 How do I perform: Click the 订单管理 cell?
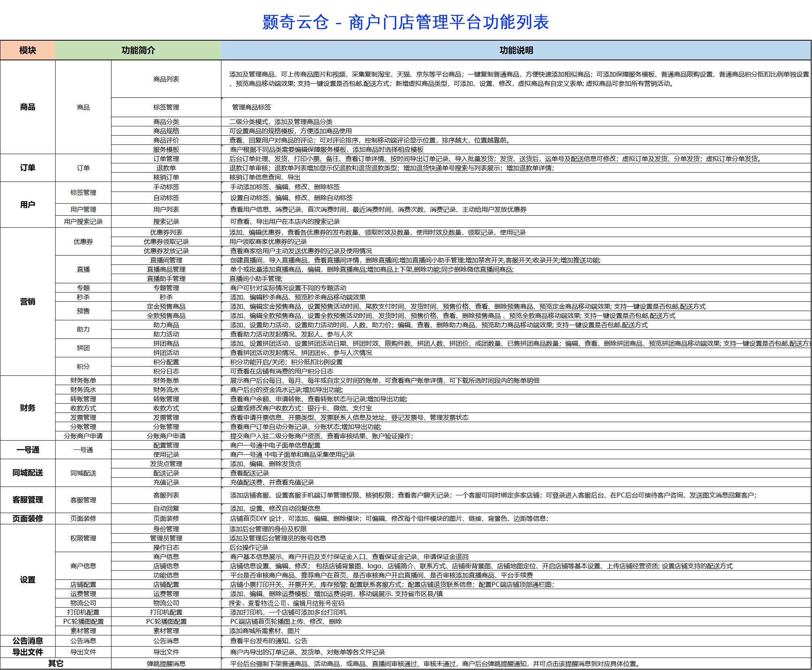(166, 159)
